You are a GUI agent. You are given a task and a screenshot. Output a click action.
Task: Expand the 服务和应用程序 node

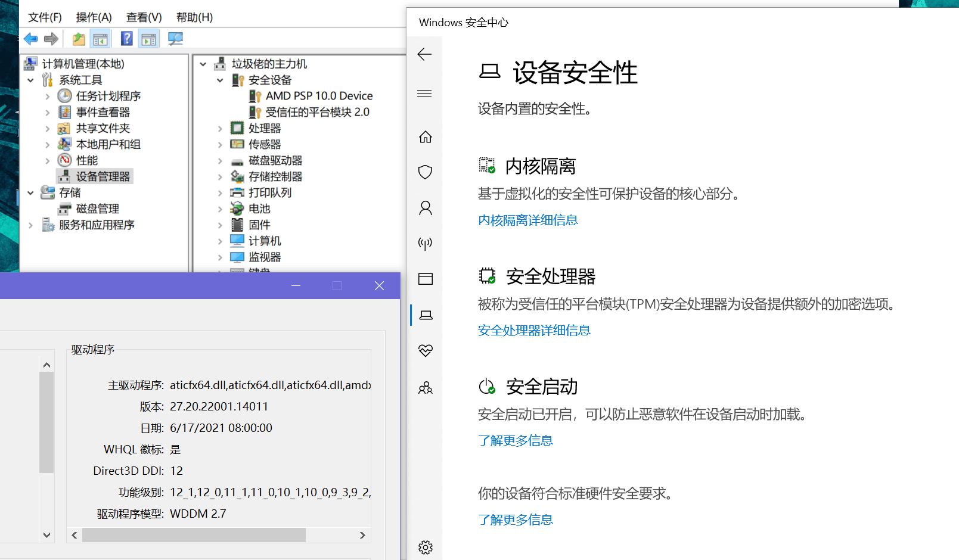pyautogui.click(x=30, y=225)
